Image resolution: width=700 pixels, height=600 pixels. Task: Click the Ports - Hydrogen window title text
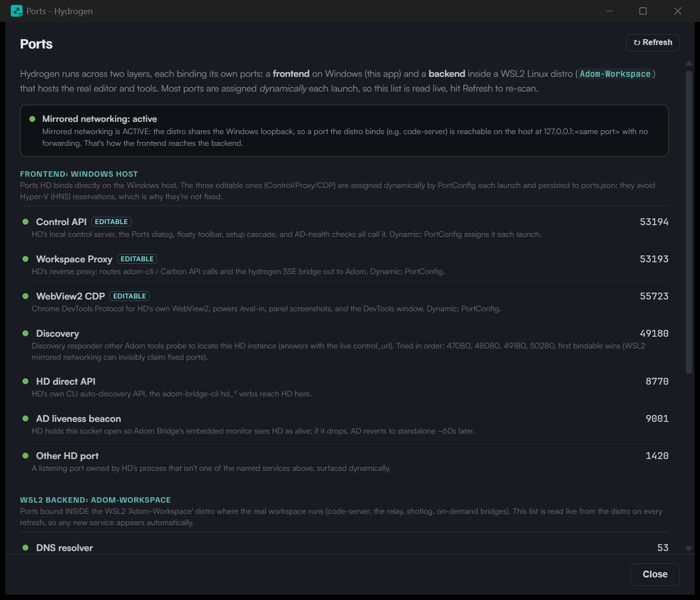pos(59,11)
